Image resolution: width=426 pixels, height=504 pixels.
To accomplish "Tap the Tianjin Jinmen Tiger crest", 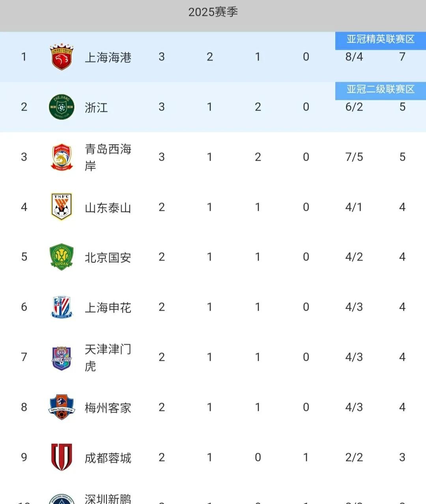I will tap(62, 357).
